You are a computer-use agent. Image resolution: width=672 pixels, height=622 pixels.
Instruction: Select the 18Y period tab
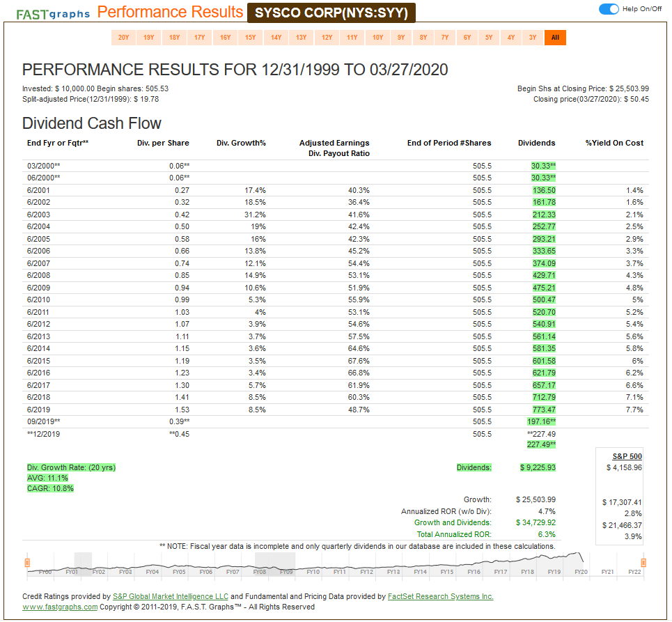174,38
